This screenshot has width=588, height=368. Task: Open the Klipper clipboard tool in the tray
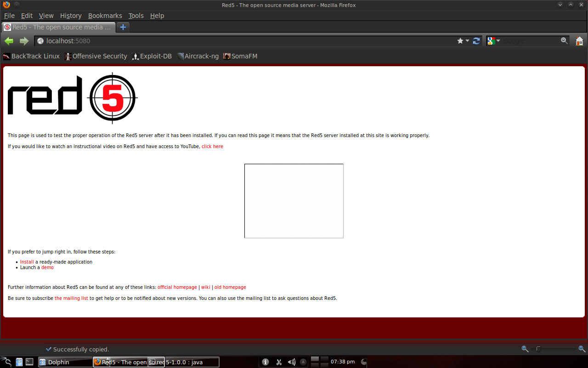tap(279, 362)
